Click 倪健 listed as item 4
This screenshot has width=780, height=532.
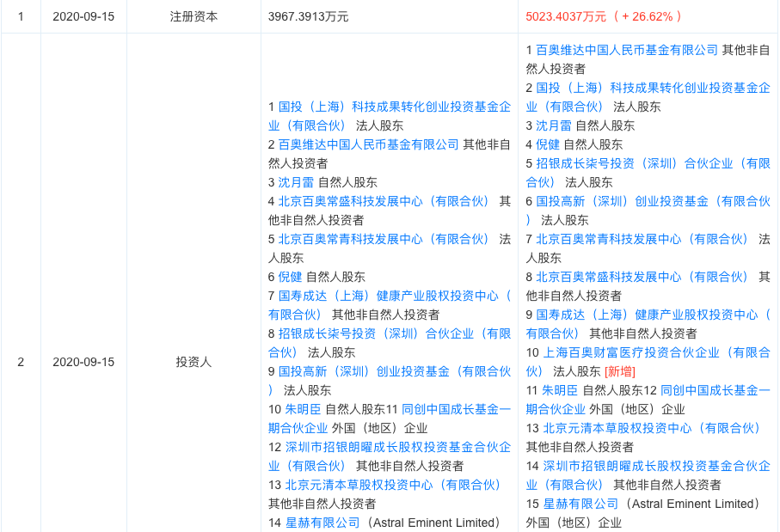[548, 144]
